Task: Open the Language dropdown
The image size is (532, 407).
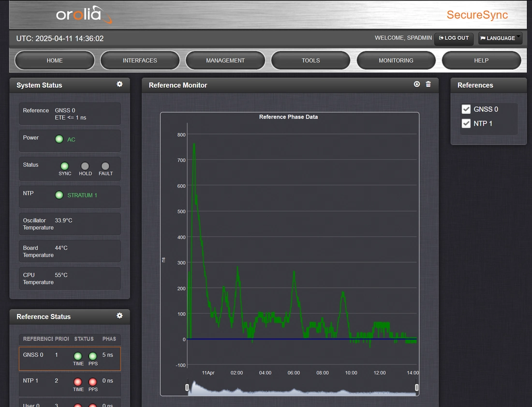Action: [x=500, y=38]
